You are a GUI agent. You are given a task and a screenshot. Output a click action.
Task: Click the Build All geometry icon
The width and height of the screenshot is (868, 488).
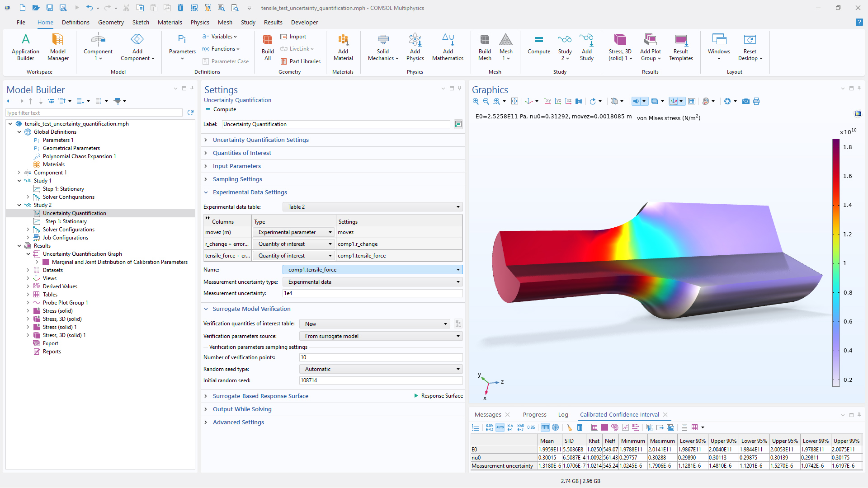tap(268, 47)
